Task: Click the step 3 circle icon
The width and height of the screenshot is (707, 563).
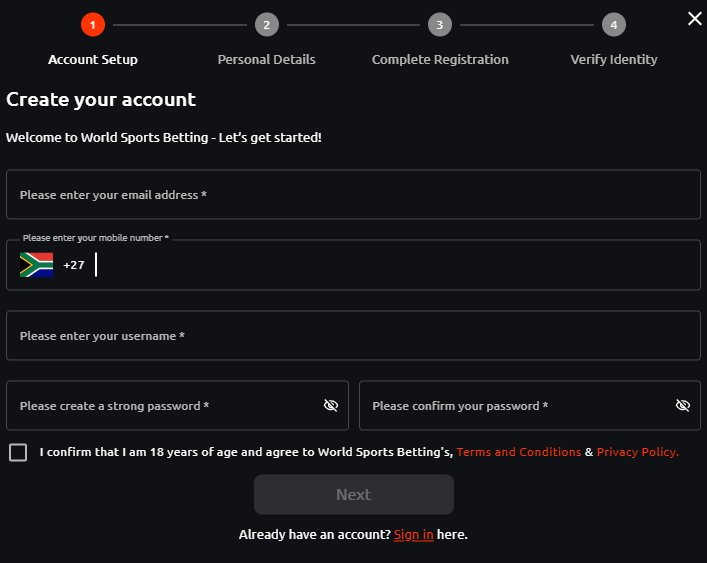Action: (x=440, y=25)
